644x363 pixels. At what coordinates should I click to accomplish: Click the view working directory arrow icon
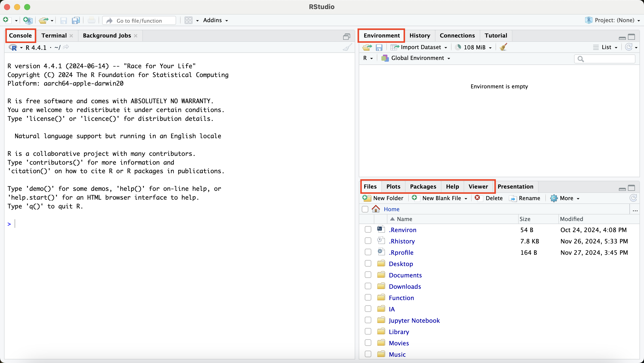click(66, 47)
